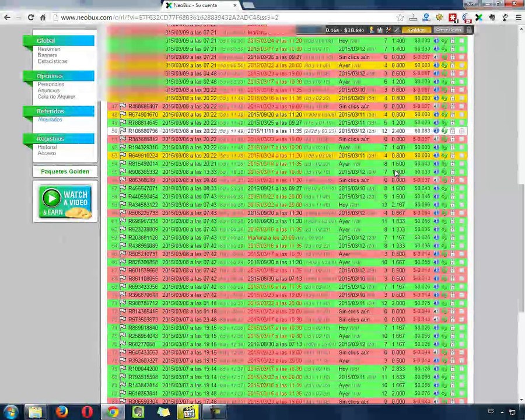
Task: Click flag icon beside R194329310
Action: click(123, 148)
